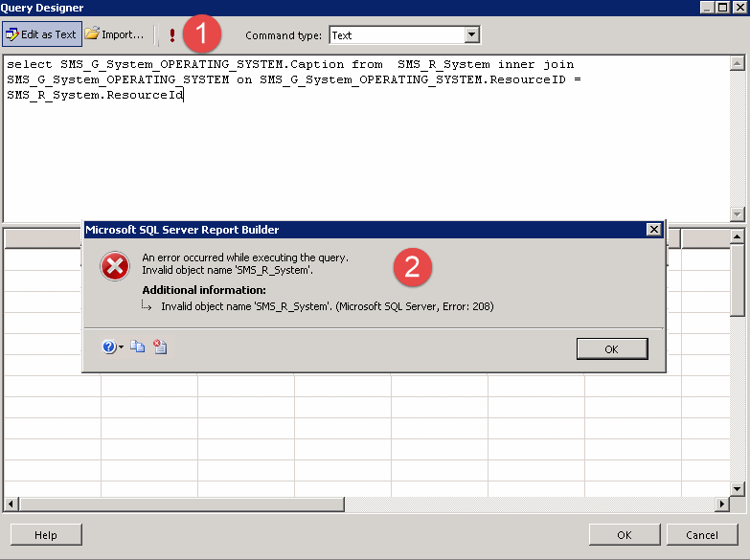Viewport: 750px width, 560px height.
Task: Confirm Query Designer with bottom OK button
Action: [625, 535]
